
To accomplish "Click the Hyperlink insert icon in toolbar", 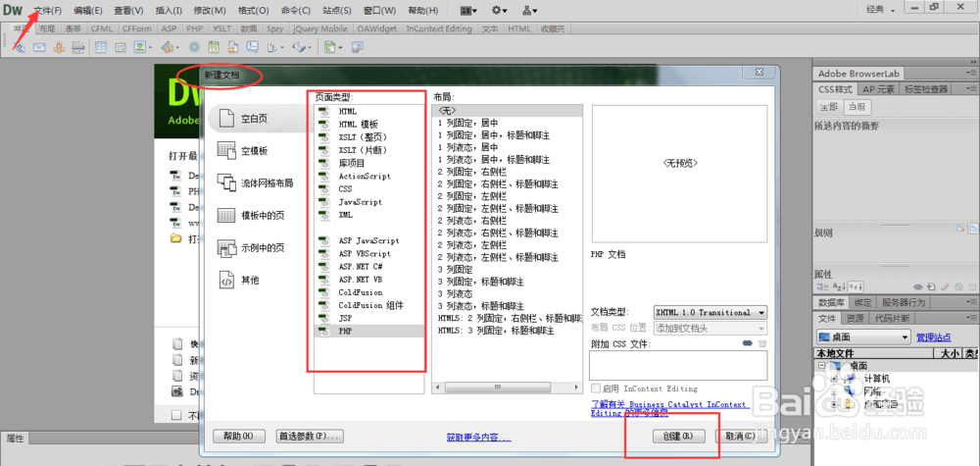I will point(20,47).
